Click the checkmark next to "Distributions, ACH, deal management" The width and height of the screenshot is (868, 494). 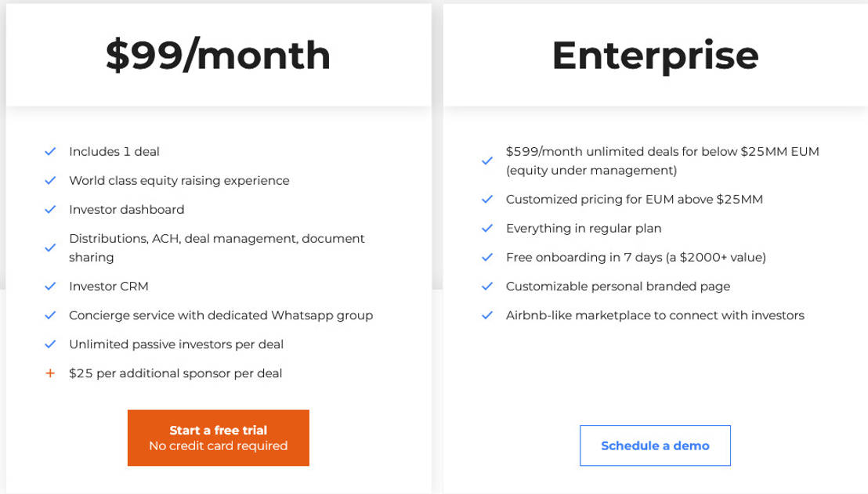[x=50, y=247]
